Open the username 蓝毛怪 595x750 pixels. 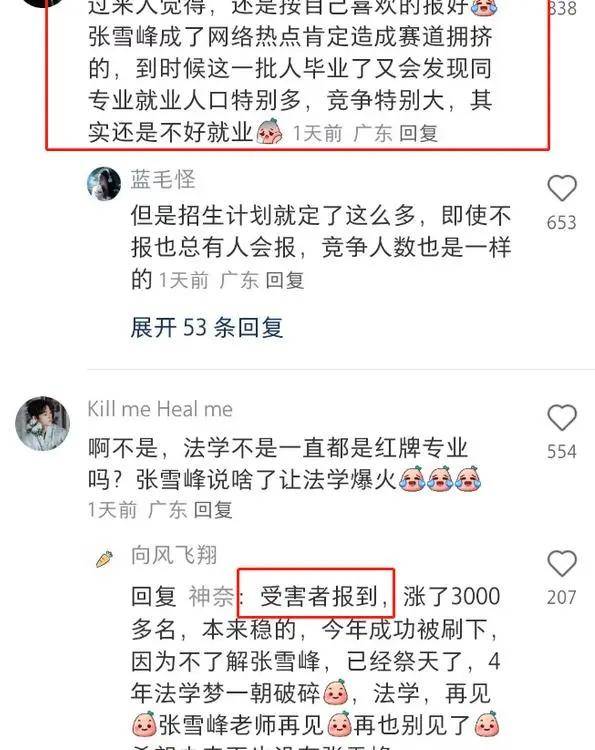[163, 180]
